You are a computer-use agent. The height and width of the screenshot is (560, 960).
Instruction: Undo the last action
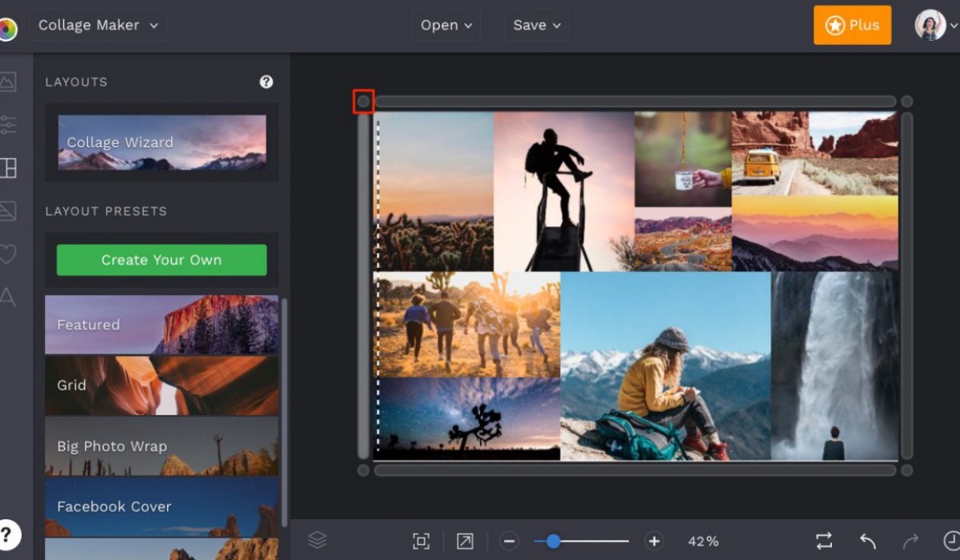coord(868,541)
